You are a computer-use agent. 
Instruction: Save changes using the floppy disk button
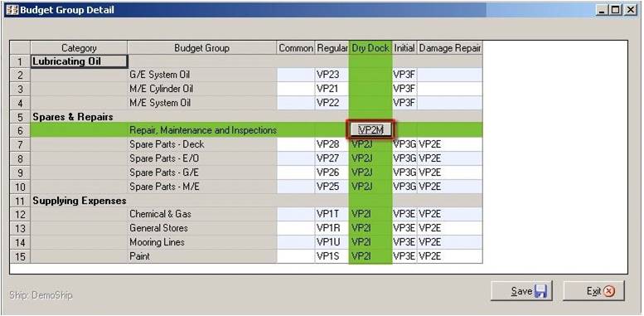[521, 291]
